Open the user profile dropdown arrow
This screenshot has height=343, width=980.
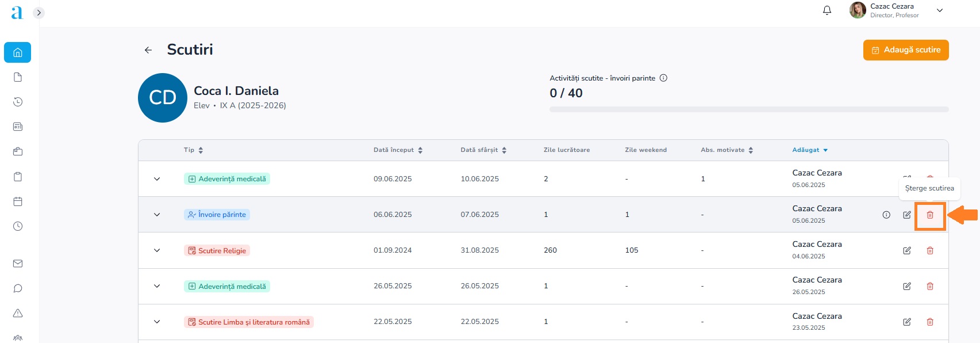click(x=940, y=10)
